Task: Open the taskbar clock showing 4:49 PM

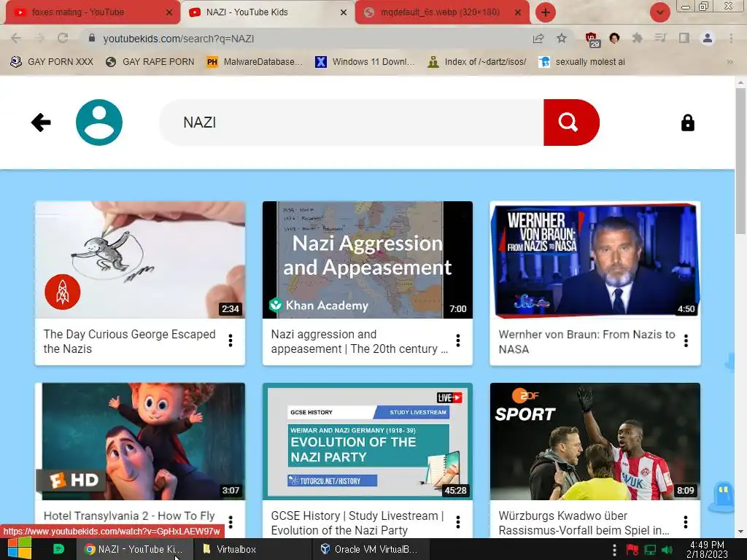Action: point(707,549)
